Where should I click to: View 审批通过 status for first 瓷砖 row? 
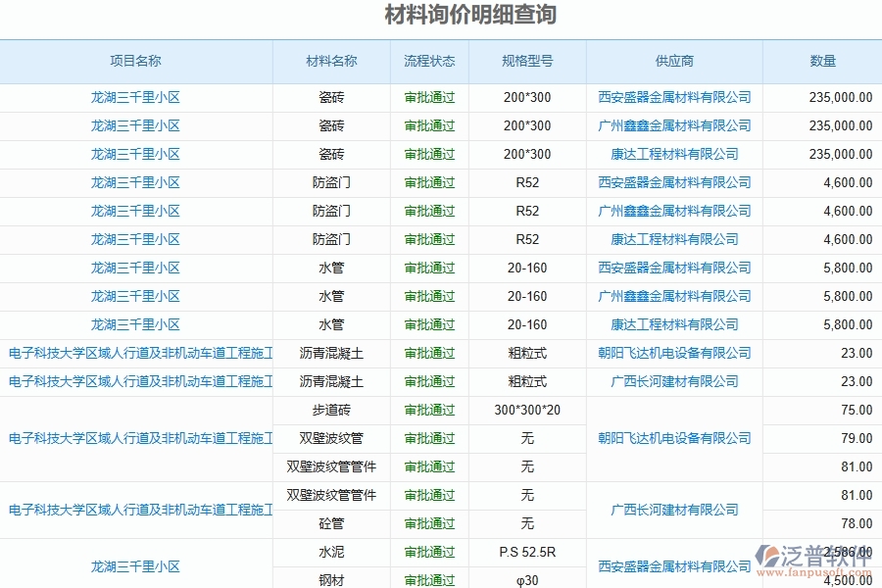[x=428, y=97]
